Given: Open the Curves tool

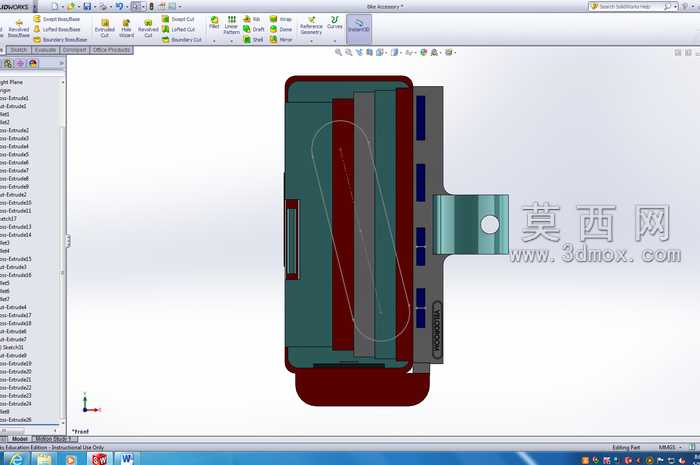Looking at the screenshot, I should tap(334, 22).
